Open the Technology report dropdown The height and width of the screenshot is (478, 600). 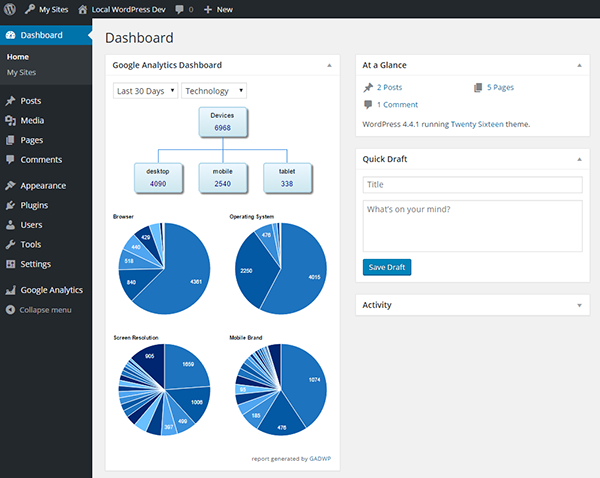(213, 91)
